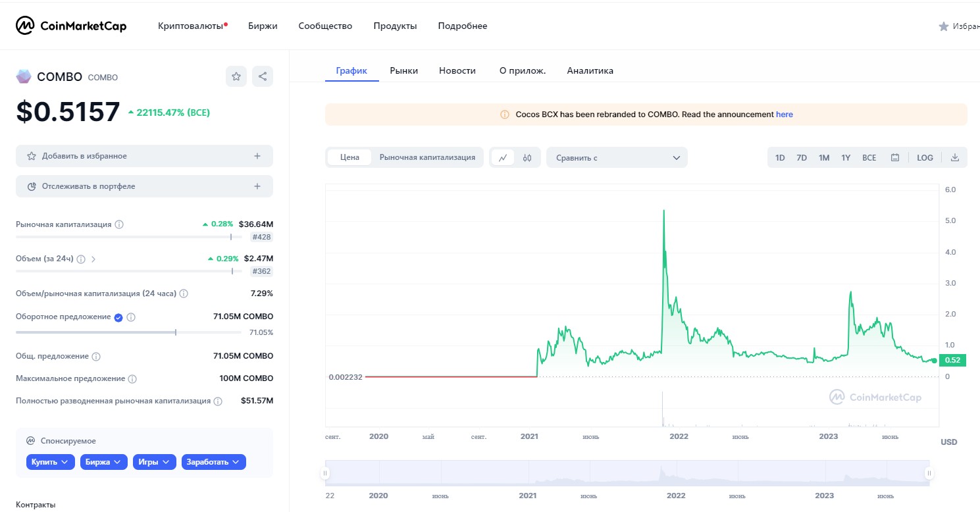Click info icon beside Максимальное предложение

132,379
